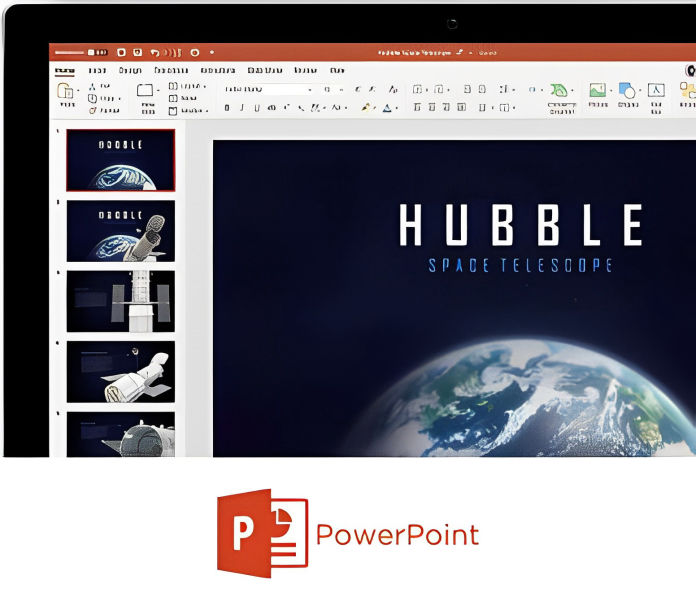Click the Bullets list icon
This screenshot has width=696, height=610.
(417, 89)
